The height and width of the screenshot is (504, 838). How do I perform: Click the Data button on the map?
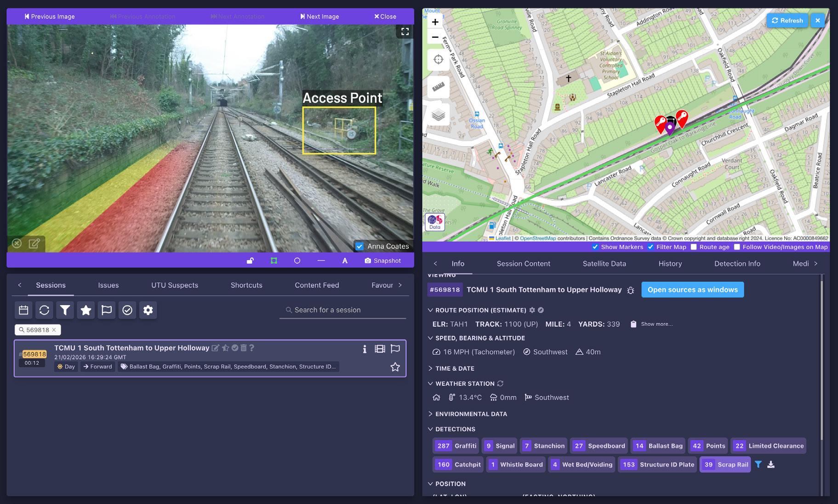[435, 222]
